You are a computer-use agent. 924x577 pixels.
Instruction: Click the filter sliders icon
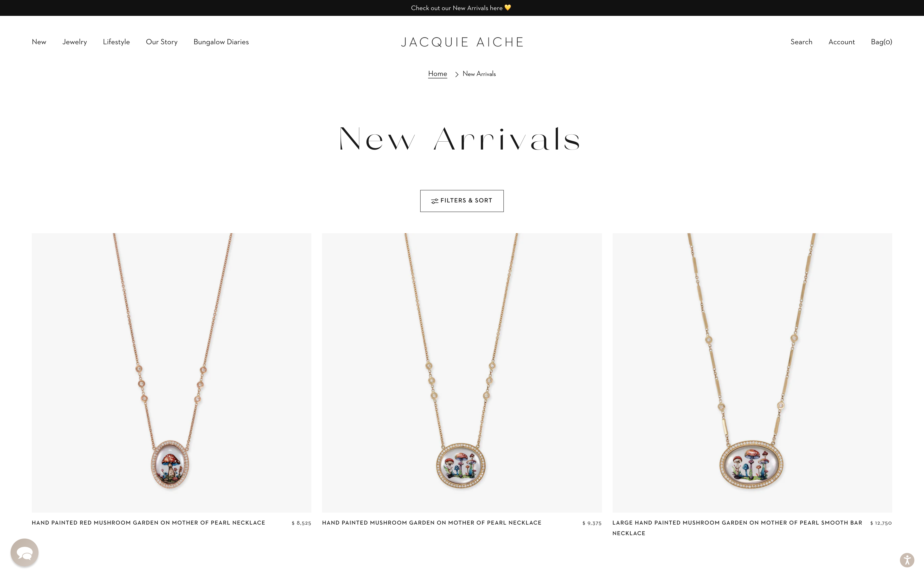pyautogui.click(x=435, y=201)
